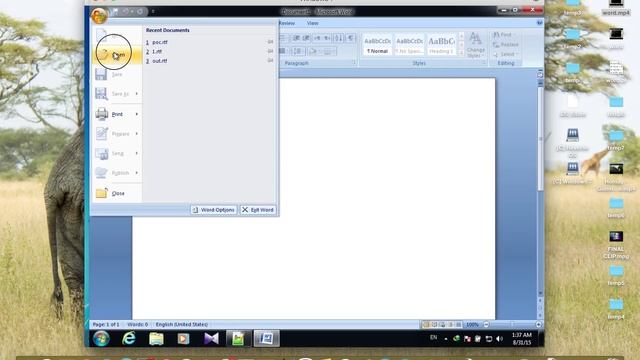Click Line Spacing icon in Paragraph group
Image resolution: width=640 pixels, height=360 pixels.
297,51
